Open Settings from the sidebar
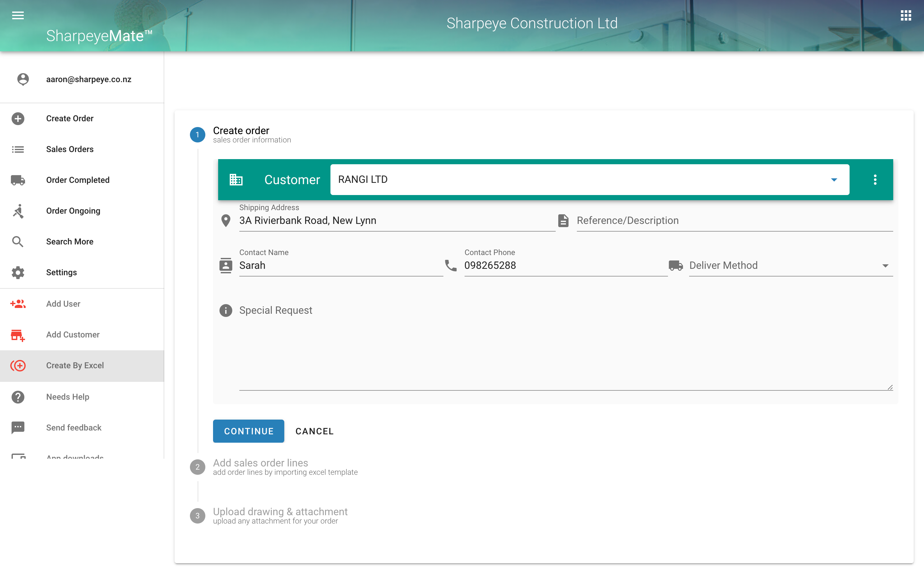The width and height of the screenshot is (924, 571). (61, 272)
